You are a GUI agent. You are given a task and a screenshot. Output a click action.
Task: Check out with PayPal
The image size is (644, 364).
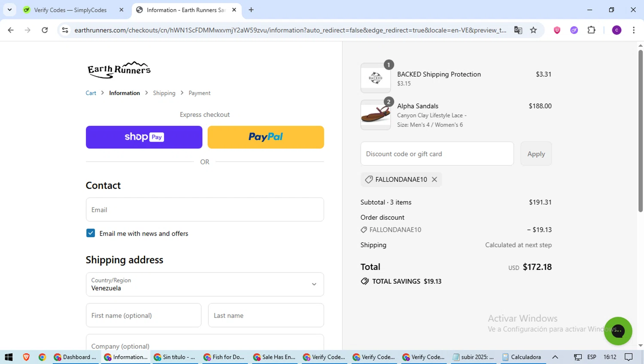coord(266,137)
